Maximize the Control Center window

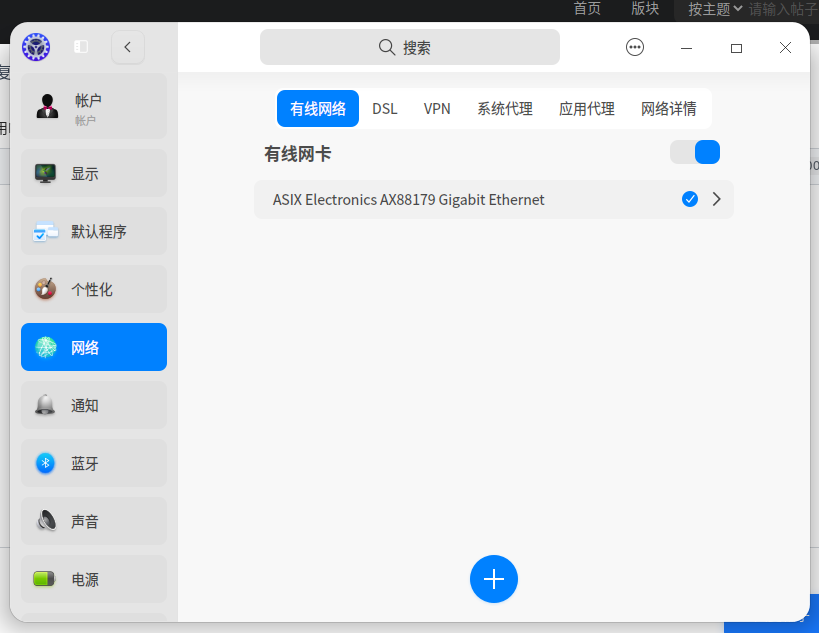[x=736, y=48]
